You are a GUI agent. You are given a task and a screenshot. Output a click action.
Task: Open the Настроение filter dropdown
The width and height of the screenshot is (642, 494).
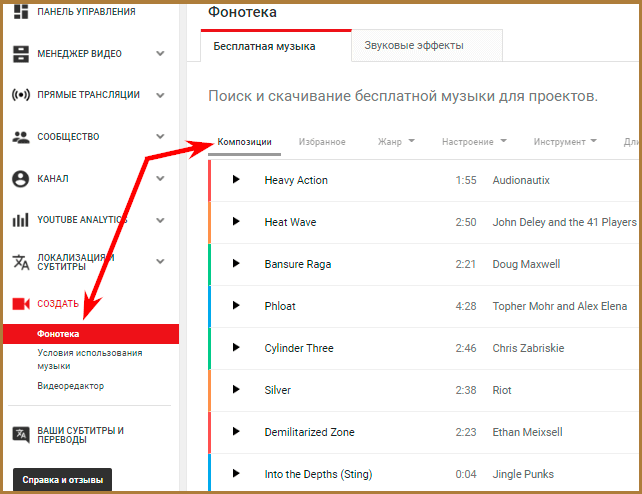474,142
